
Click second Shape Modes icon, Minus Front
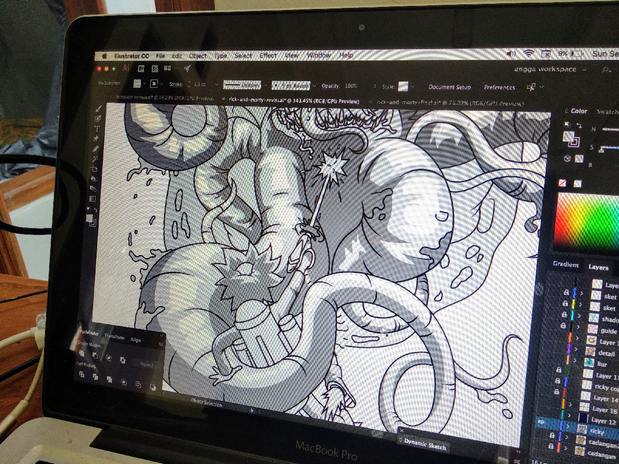click(x=95, y=356)
